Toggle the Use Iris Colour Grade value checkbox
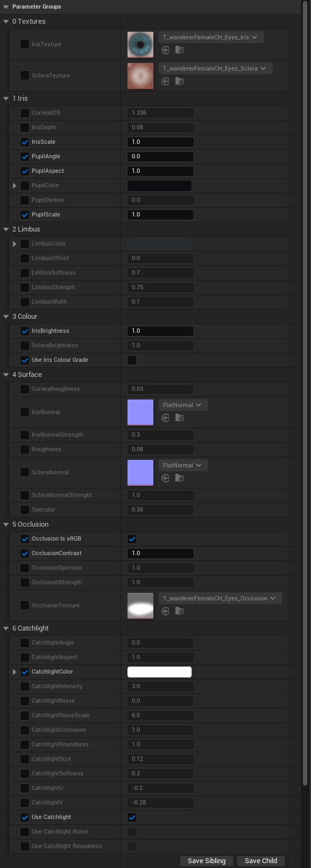Viewport: 311px width, 868px height. click(x=132, y=360)
